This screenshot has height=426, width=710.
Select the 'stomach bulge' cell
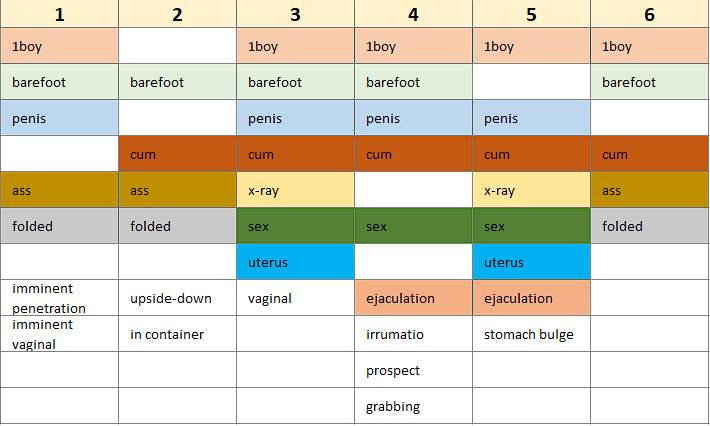[531, 334]
